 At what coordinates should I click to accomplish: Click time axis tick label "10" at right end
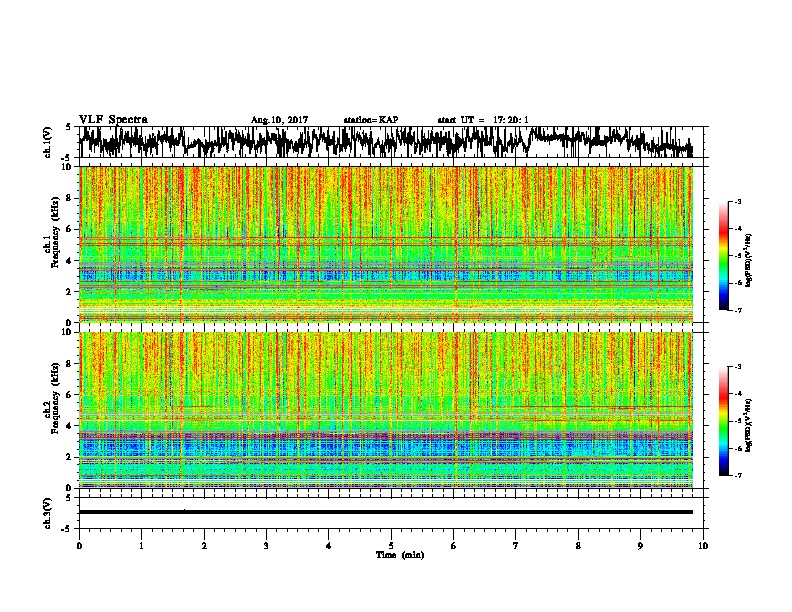[x=703, y=546]
